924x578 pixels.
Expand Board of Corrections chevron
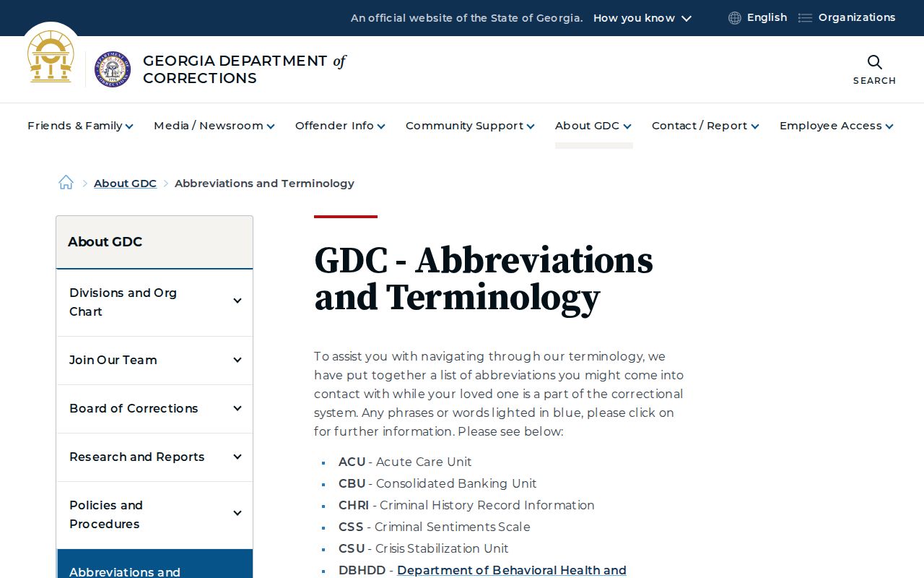pyautogui.click(x=237, y=408)
